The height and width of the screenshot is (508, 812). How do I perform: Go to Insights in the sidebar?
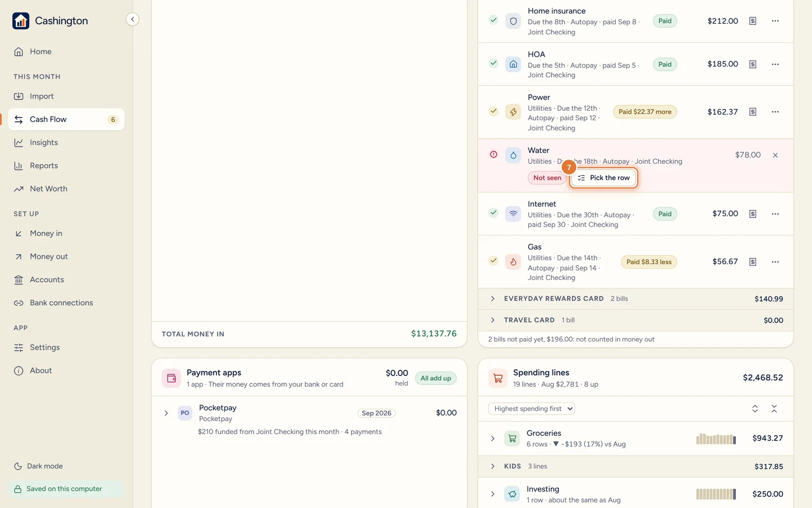(66, 143)
